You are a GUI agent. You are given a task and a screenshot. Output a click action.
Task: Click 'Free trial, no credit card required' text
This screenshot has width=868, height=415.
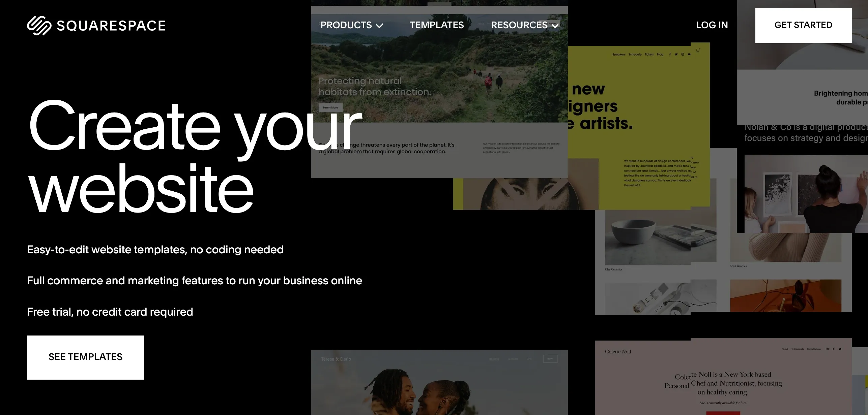coord(110,312)
